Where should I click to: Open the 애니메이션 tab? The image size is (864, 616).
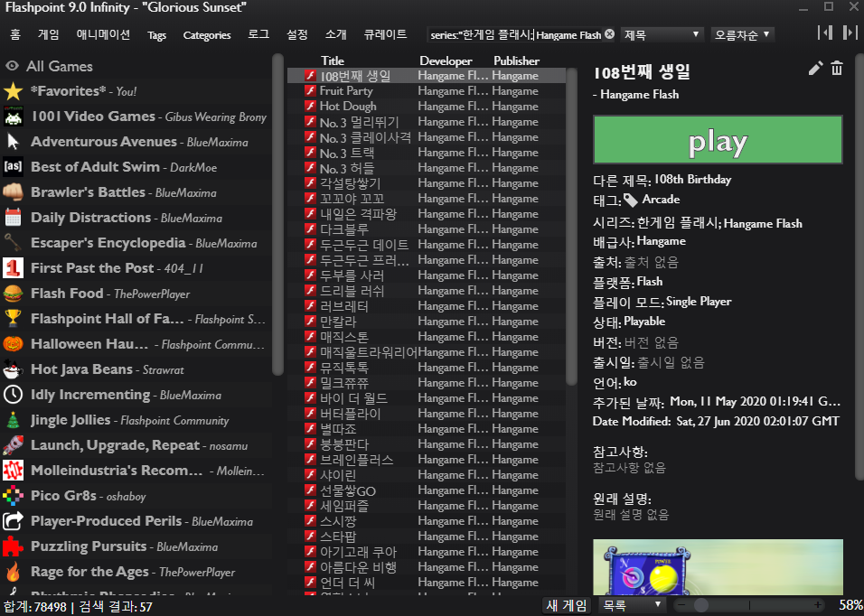(104, 34)
